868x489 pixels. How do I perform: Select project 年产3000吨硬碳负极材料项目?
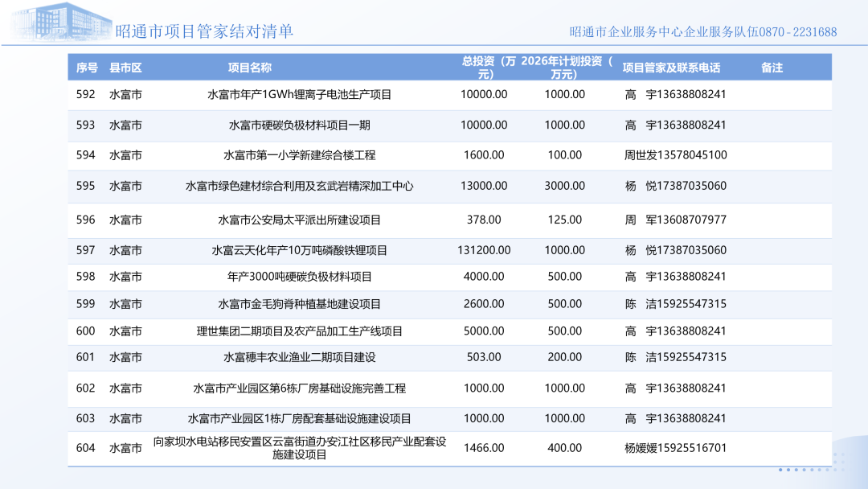300,277
